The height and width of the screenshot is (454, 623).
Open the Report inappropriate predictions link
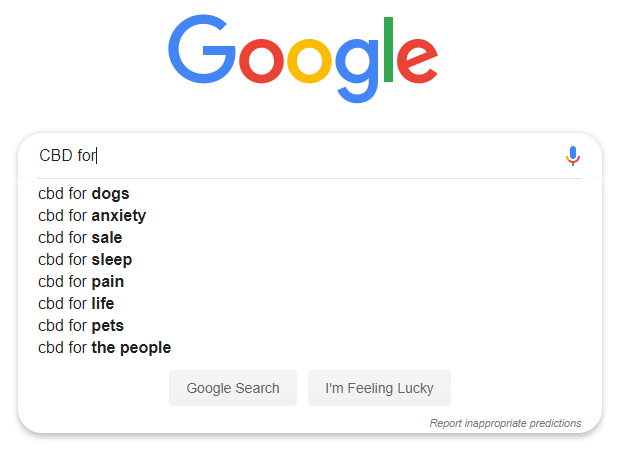[x=505, y=424]
